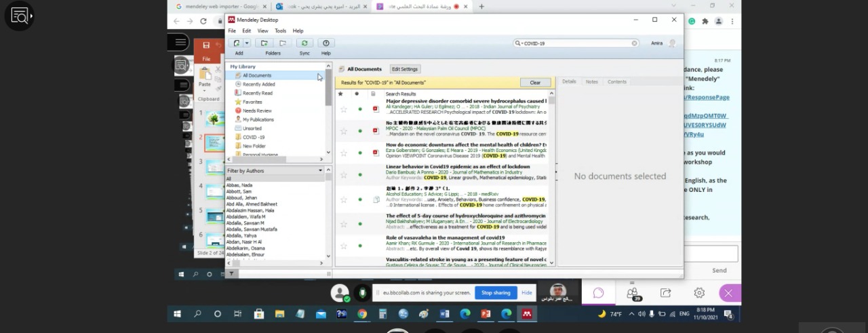Open the search options magnifier dropdown
The image size is (868, 333).
pyautogui.click(x=519, y=43)
